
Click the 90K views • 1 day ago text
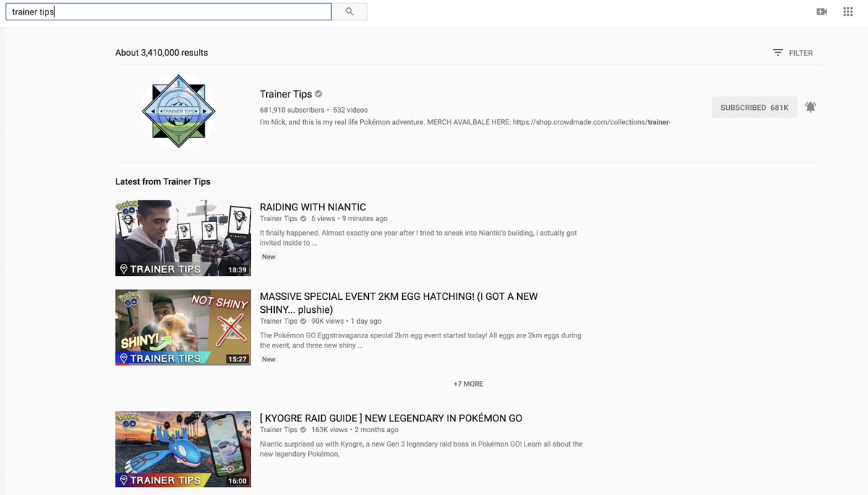(346, 321)
